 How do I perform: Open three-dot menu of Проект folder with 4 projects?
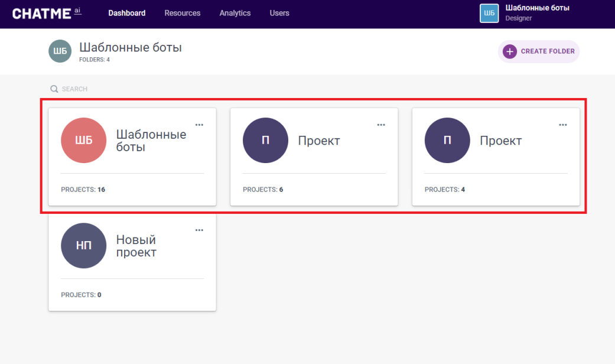coord(563,125)
